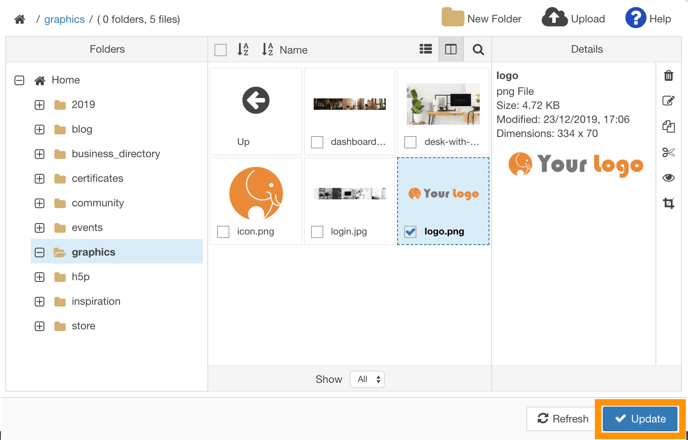Select the store folder

83,326
